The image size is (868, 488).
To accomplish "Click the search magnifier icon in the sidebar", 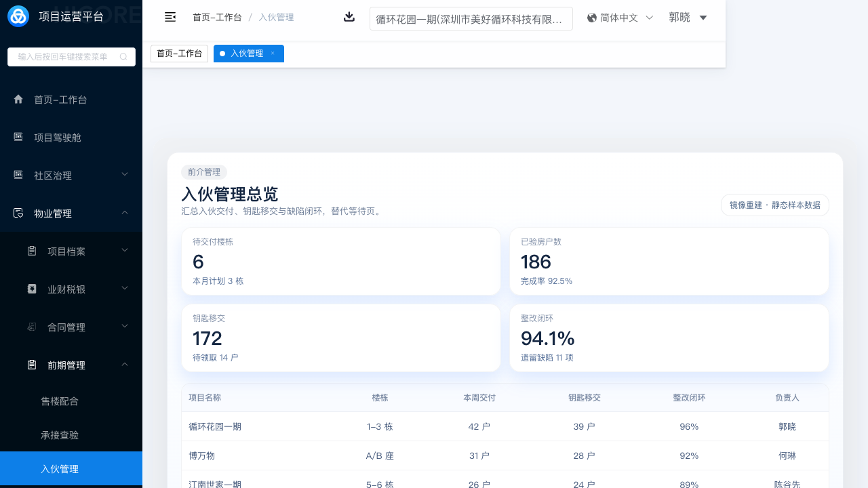I will coord(123,57).
